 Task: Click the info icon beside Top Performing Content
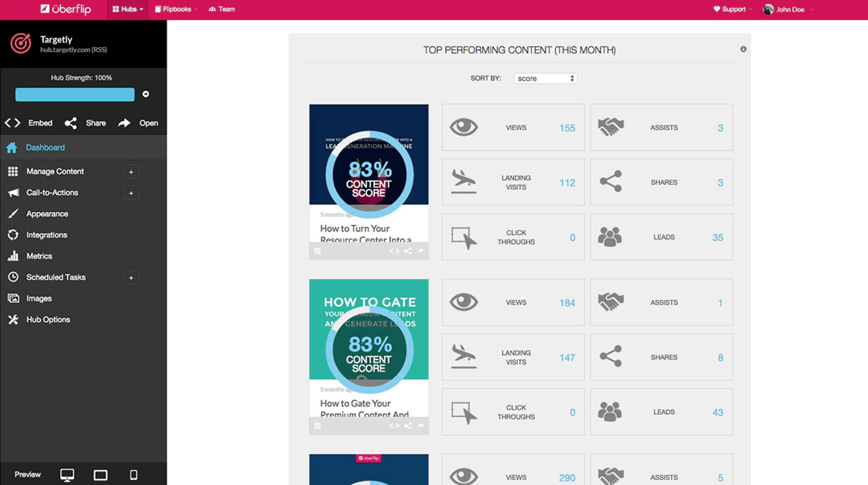743,49
